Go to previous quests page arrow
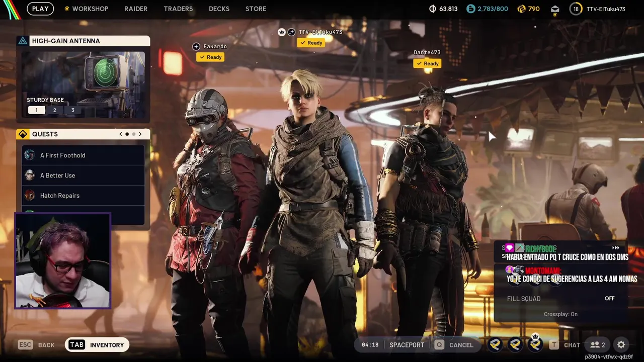644x362 pixels. 121,134
